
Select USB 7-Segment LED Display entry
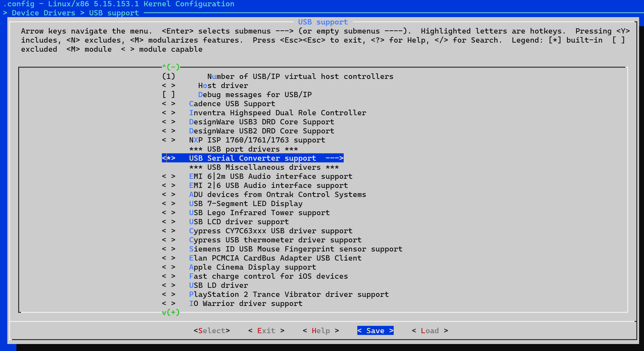232,204
